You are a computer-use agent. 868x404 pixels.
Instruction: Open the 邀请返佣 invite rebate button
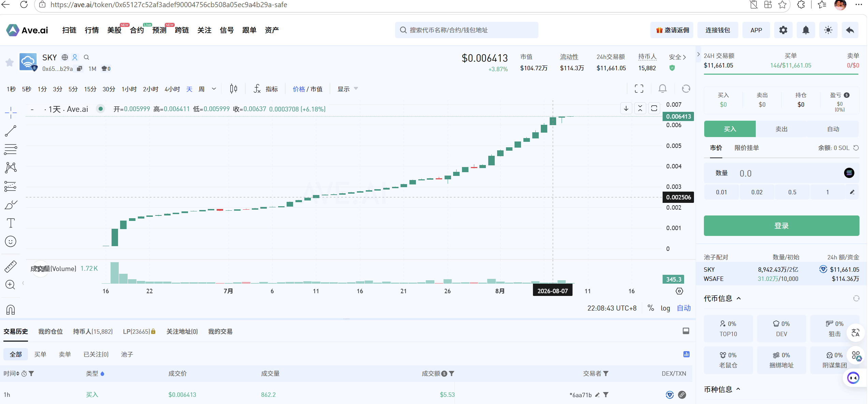coord(672,30)
